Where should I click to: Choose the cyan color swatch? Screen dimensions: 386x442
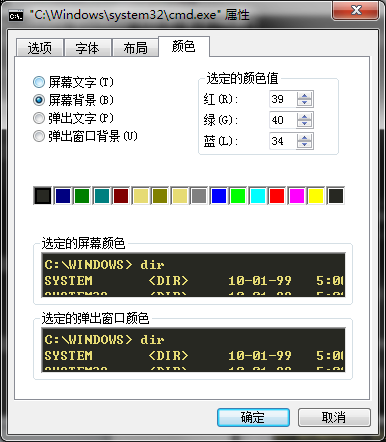click(x=258, y=196)
